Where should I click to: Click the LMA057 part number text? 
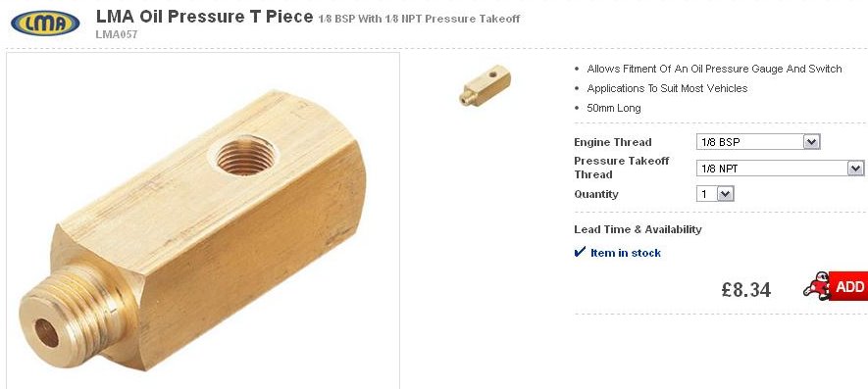tap(117, 34)
